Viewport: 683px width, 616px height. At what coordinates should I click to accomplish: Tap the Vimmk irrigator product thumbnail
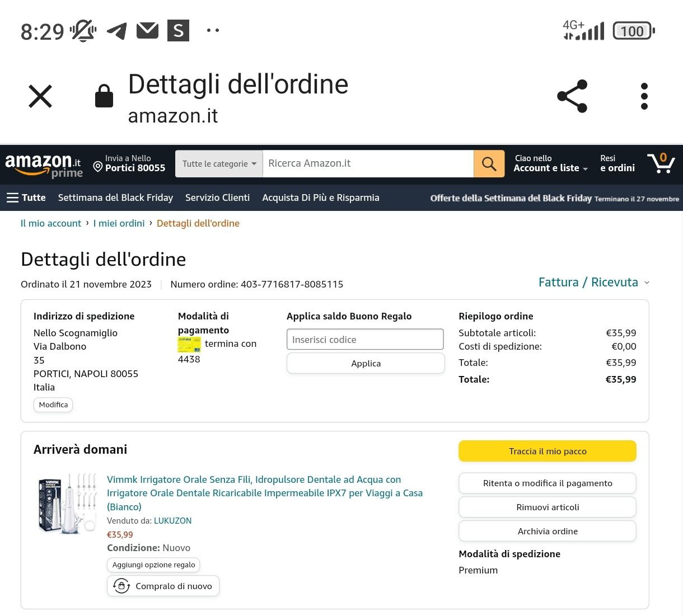[67, 503]
